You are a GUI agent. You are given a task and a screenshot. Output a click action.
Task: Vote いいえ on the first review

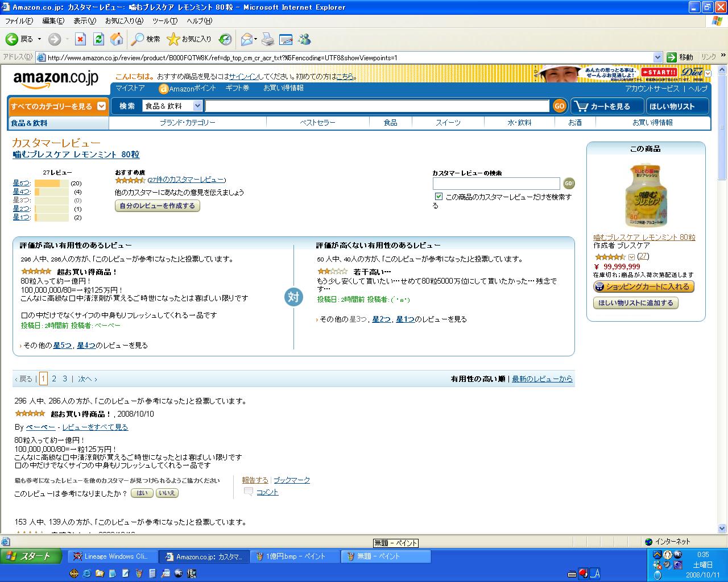(x=167, y=493)
